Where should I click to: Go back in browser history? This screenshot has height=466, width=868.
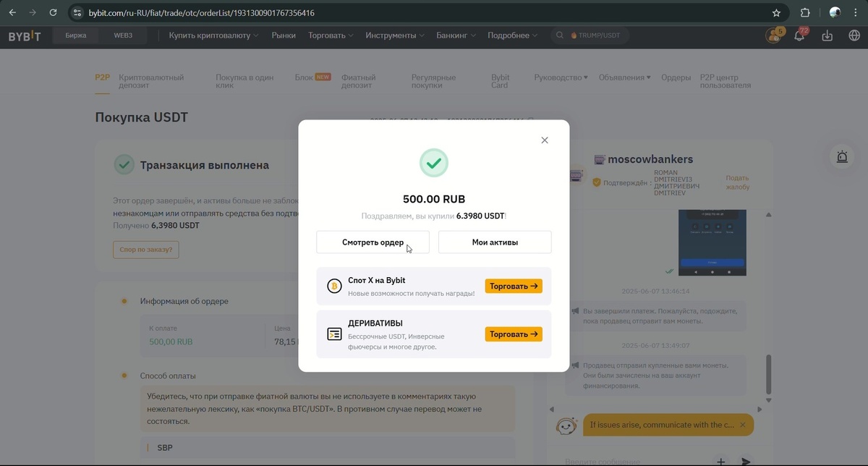point(12,13)
